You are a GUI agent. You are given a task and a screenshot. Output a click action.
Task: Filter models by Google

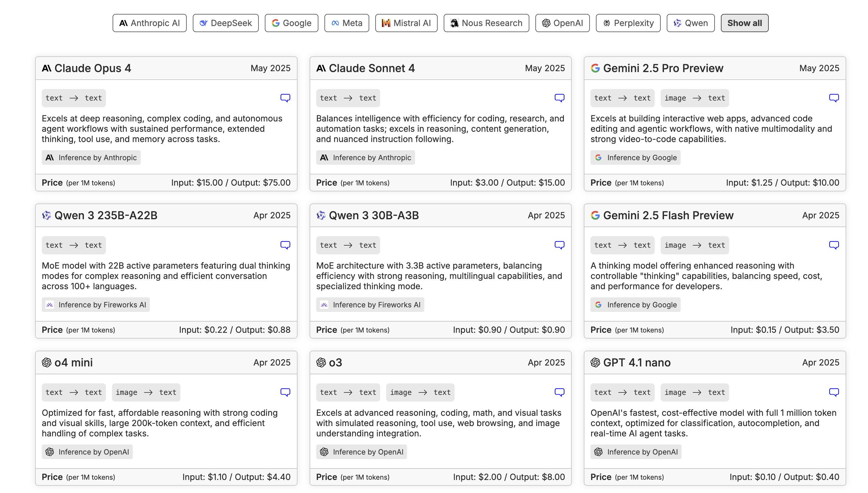[291, 23]
